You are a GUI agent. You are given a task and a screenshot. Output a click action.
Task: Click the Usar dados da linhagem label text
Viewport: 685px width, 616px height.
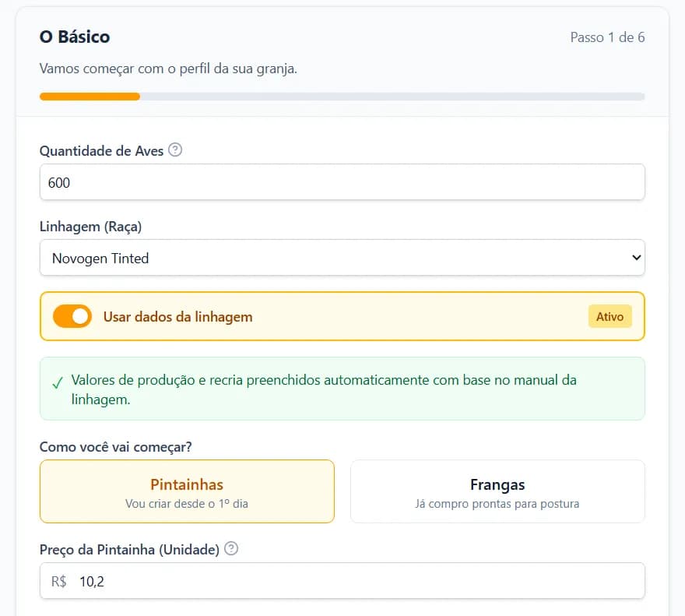pos(177,317)
